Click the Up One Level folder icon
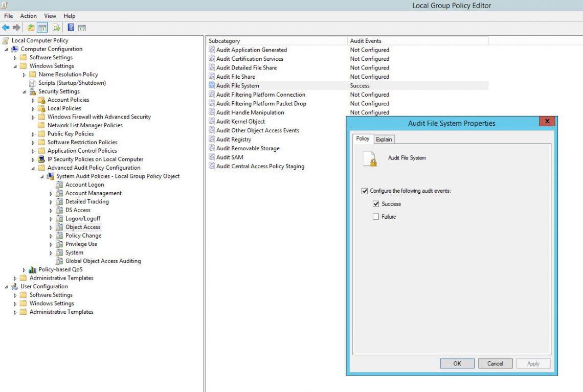This screenshot has width=583, height=392. (31, 28)
